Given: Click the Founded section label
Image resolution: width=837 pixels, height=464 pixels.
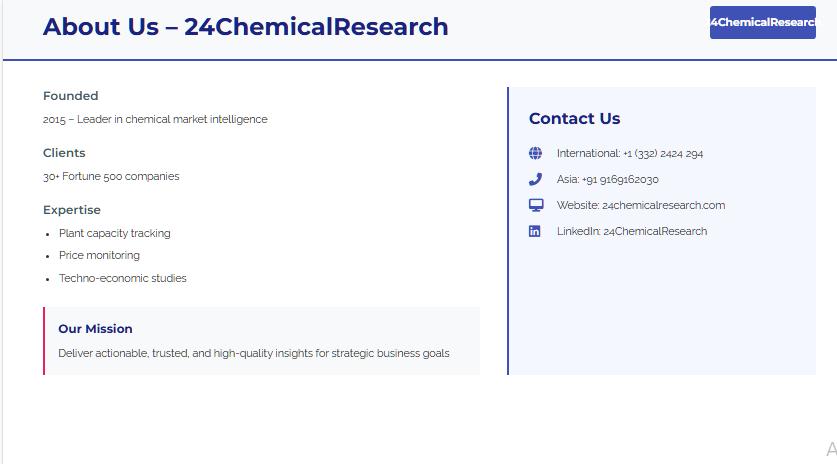Looking at the screenshot, I should tap(70, 96).
